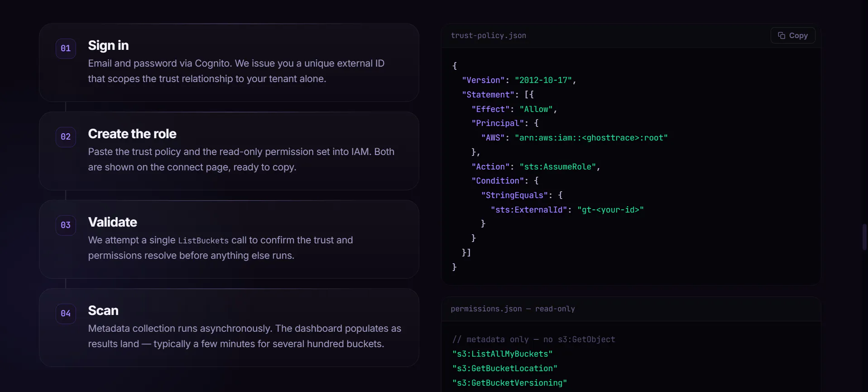Viewport: 868px width, 392px height.
Task: Click the "sts:ExternalId" key
Action: pos(529,210)
